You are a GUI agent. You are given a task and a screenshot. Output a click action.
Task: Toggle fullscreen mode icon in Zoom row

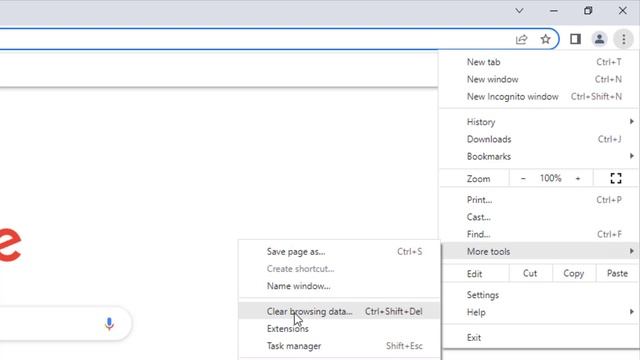tap(616, 178)
